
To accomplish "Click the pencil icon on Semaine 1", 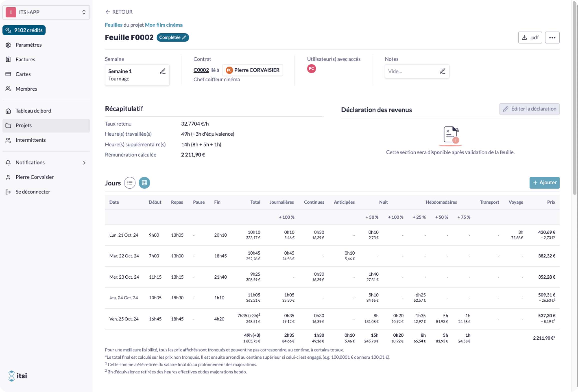I will [163, 71].
